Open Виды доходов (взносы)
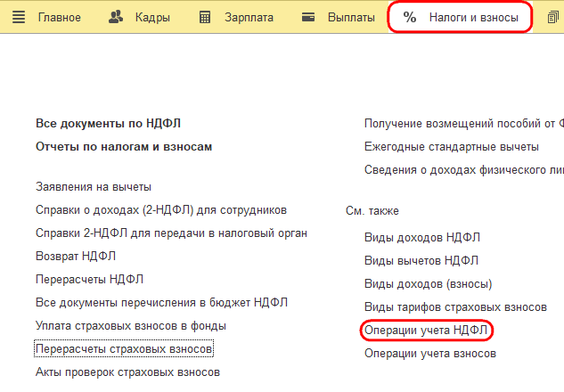Screen dimensions: 564x392 pos(428,283)
